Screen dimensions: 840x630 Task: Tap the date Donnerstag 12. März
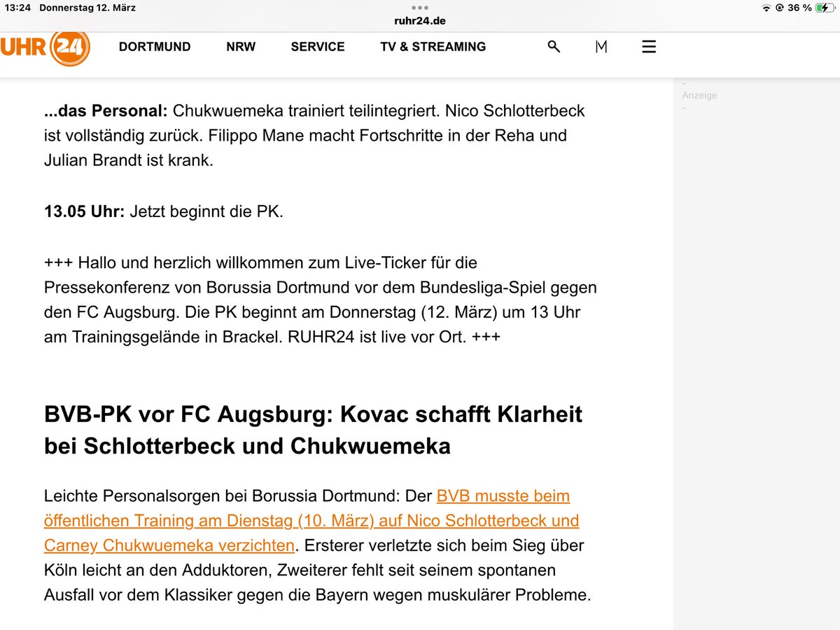[87, 8]
